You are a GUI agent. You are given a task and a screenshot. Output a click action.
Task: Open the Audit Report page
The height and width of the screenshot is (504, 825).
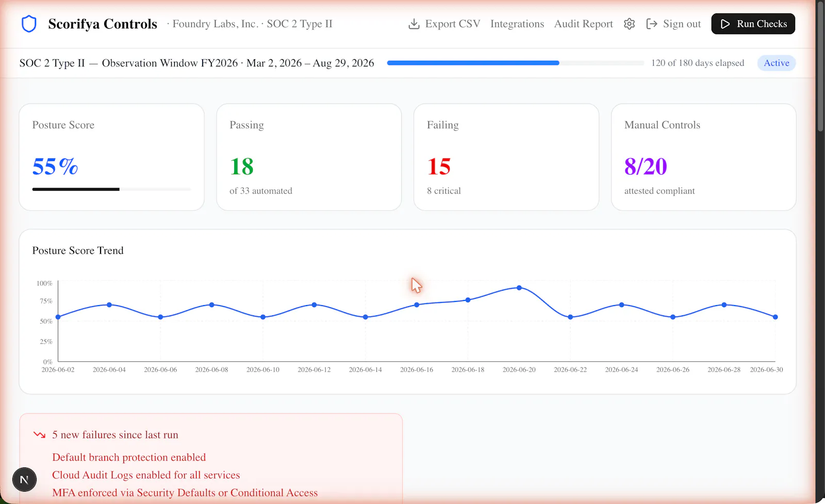583,24
